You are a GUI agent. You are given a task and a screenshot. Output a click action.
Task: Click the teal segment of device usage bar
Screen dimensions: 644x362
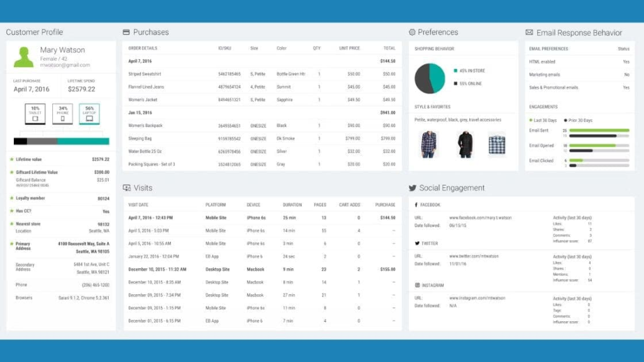point(83,141)
